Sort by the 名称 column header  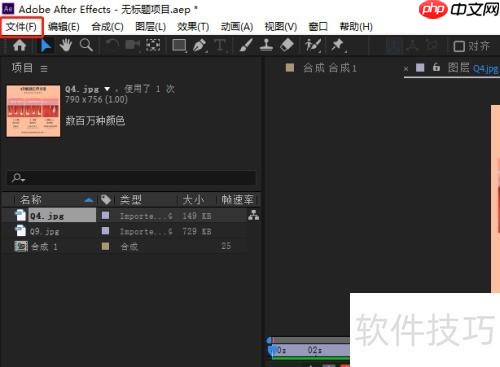31,200
